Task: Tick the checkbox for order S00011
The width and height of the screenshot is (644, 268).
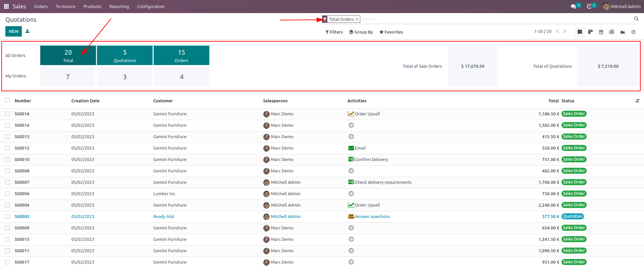Action: coord(7,251)
